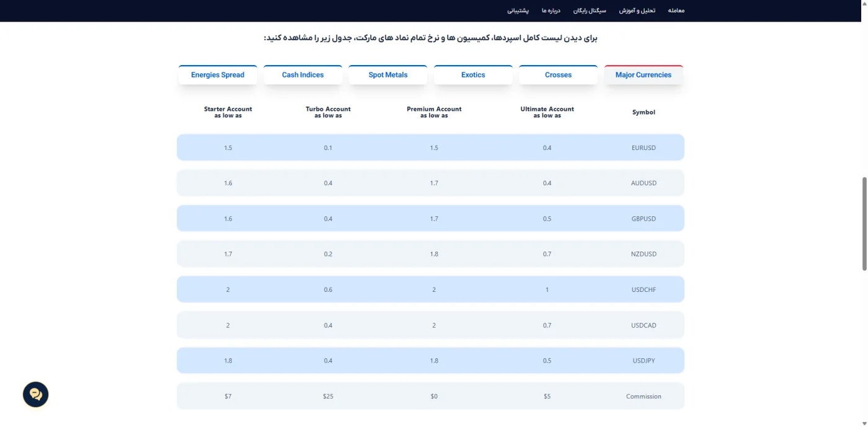Click the Commission row
This screenshot has width=868, height=427.
[430, 396]
